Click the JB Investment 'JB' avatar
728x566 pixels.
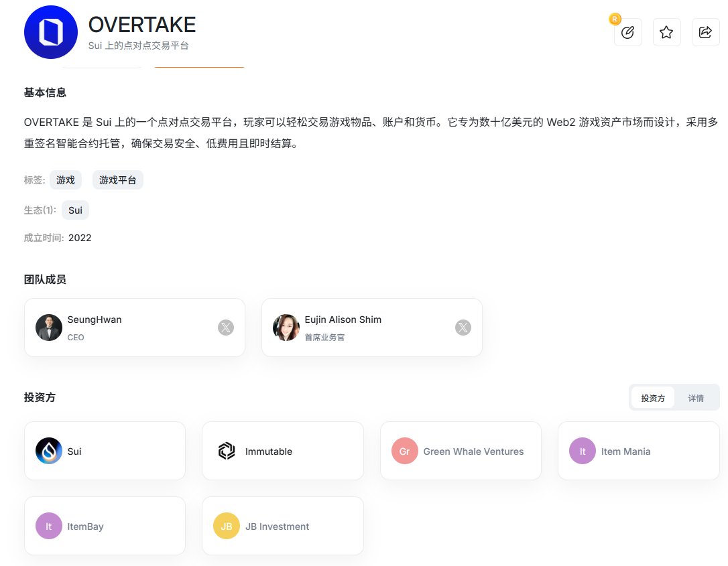point(227,526)
